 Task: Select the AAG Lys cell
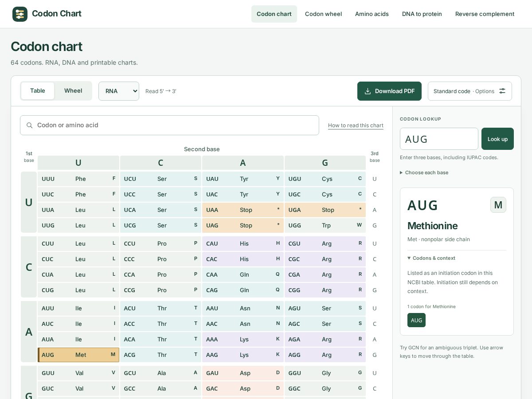[x=243, y=355]
